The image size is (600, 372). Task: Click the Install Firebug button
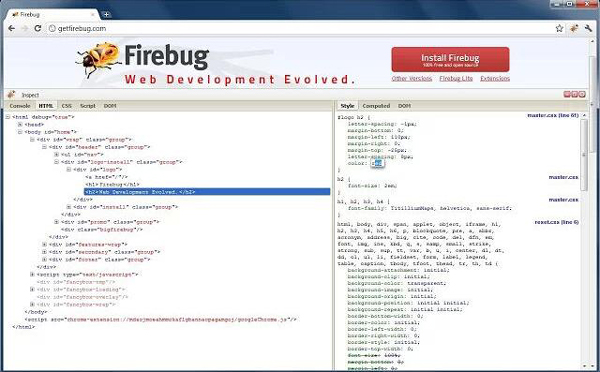[450, 59]
